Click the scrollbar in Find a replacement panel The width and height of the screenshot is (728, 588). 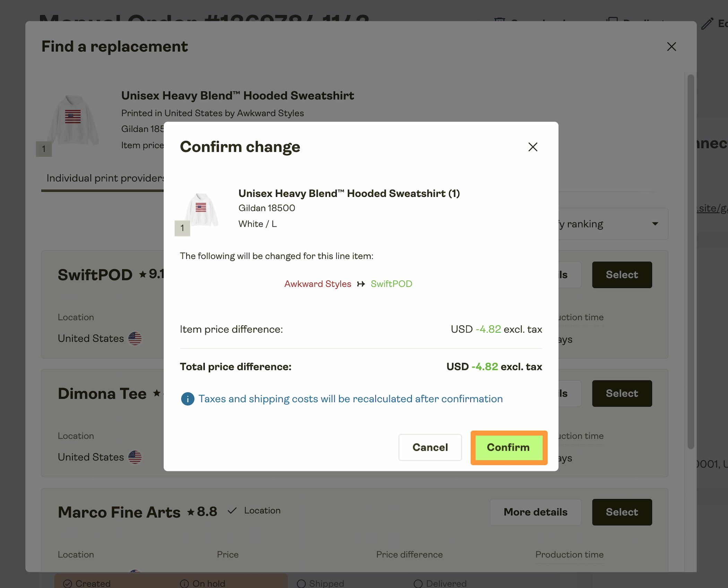[691, 262]
